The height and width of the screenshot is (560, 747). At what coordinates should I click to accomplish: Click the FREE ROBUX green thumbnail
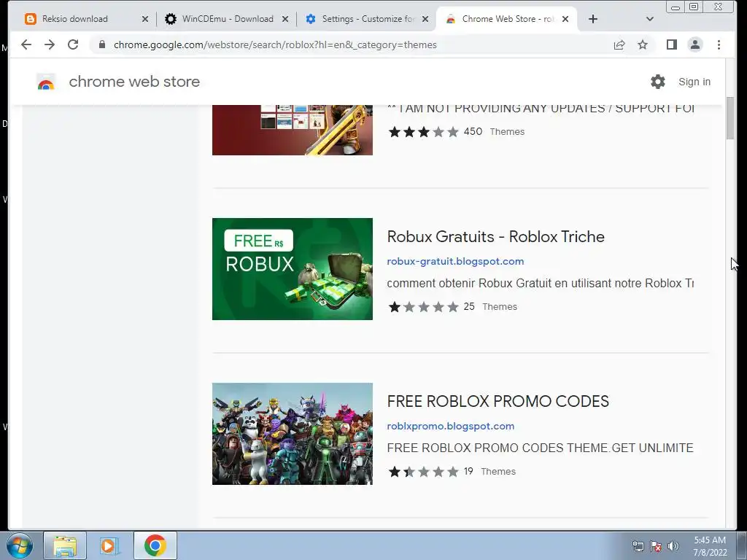click(x=293, y=269)
